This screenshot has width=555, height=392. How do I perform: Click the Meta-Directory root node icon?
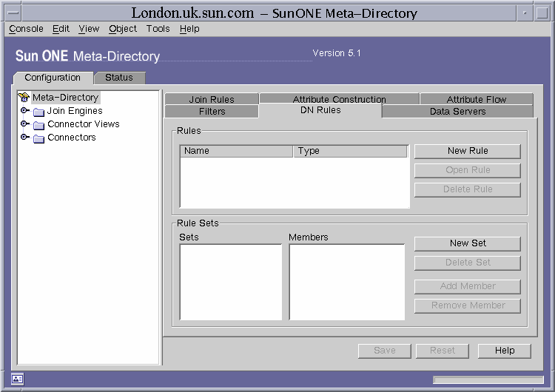click(x=24, y=98)
